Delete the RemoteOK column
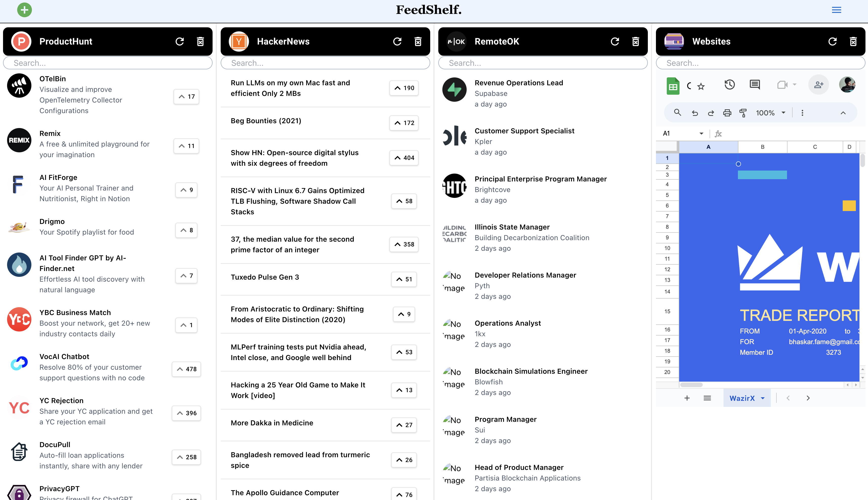This screenshot has height=500, width=868. [635, 41]
